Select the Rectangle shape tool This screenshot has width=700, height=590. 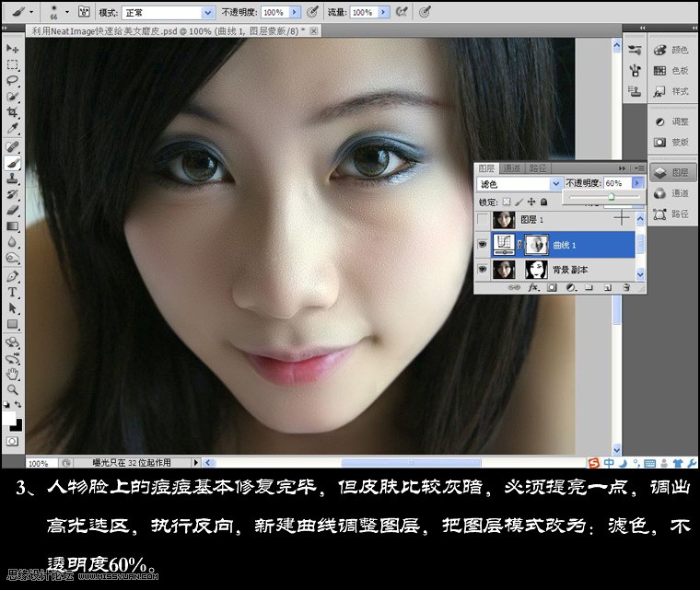[12, 324]
